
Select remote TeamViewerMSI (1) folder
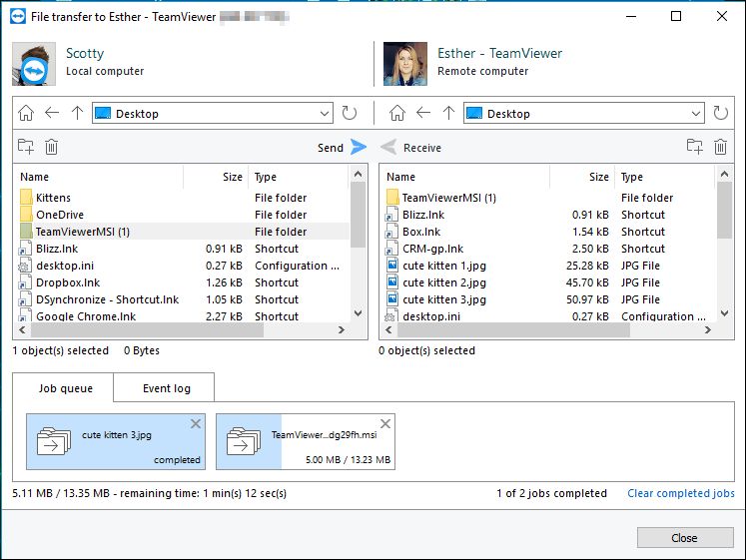tap(549, 198)
